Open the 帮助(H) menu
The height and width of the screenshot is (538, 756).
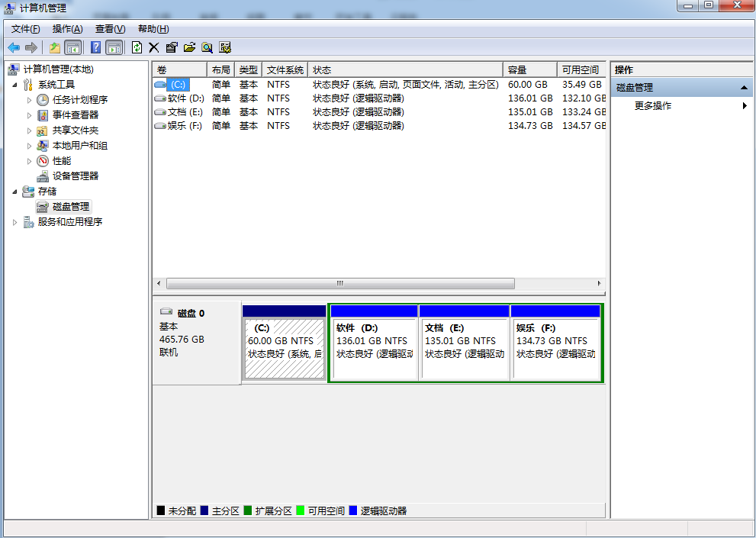153,29
